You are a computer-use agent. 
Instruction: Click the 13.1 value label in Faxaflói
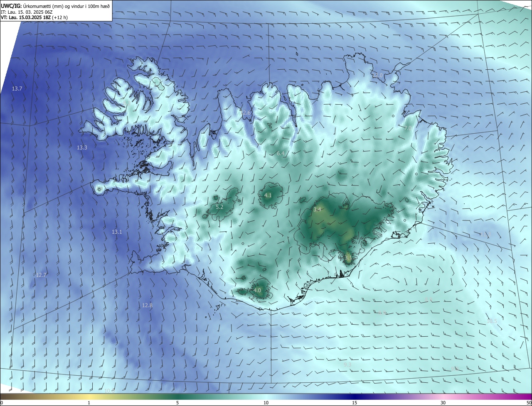pos(117,232)
